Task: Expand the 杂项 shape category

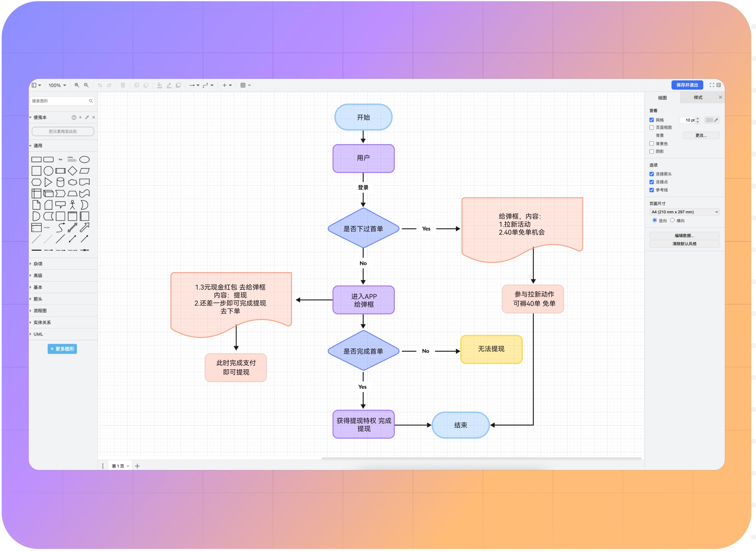Action: [x=63, y=264]
